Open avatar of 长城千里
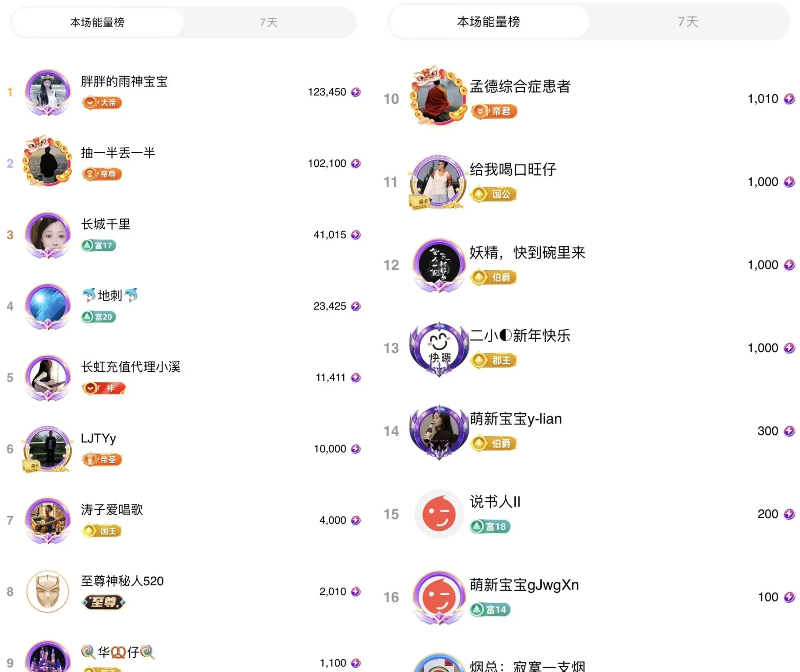800x672 pixels. coord(48,235)
